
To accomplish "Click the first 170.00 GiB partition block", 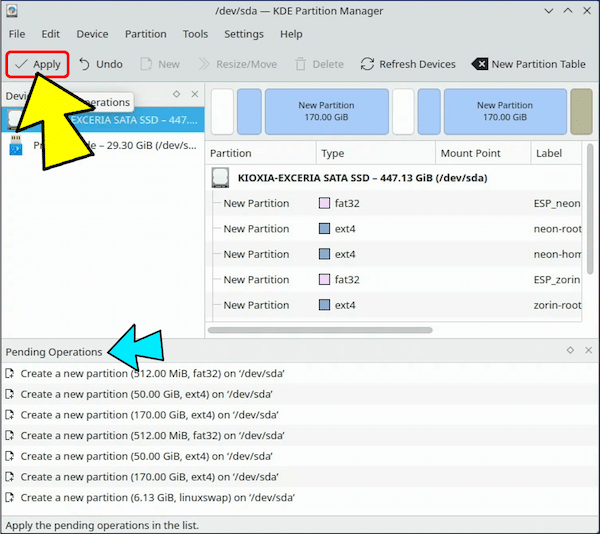I will coord(326,111).
